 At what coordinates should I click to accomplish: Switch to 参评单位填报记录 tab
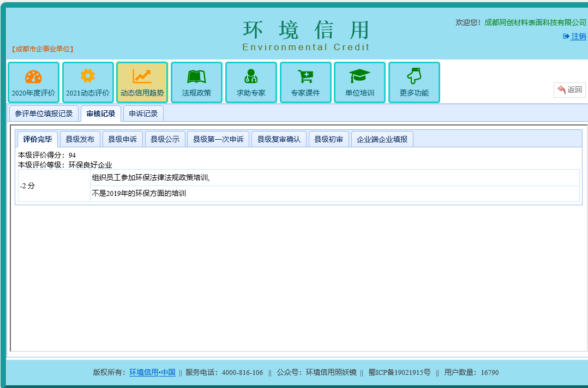coord(44,114)
